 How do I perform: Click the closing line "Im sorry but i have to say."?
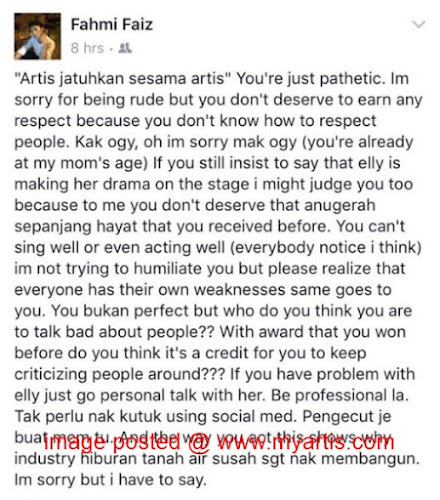[x=110, y=480]
